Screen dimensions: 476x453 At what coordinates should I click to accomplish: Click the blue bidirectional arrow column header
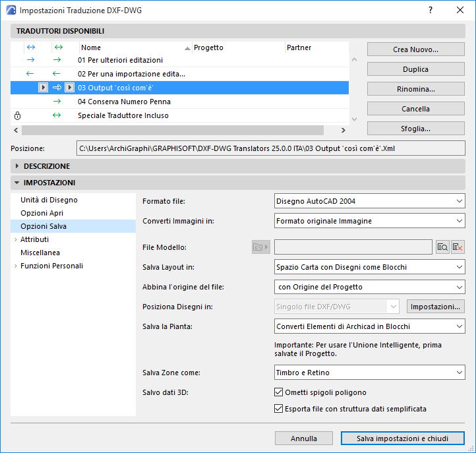pos(31,47)
